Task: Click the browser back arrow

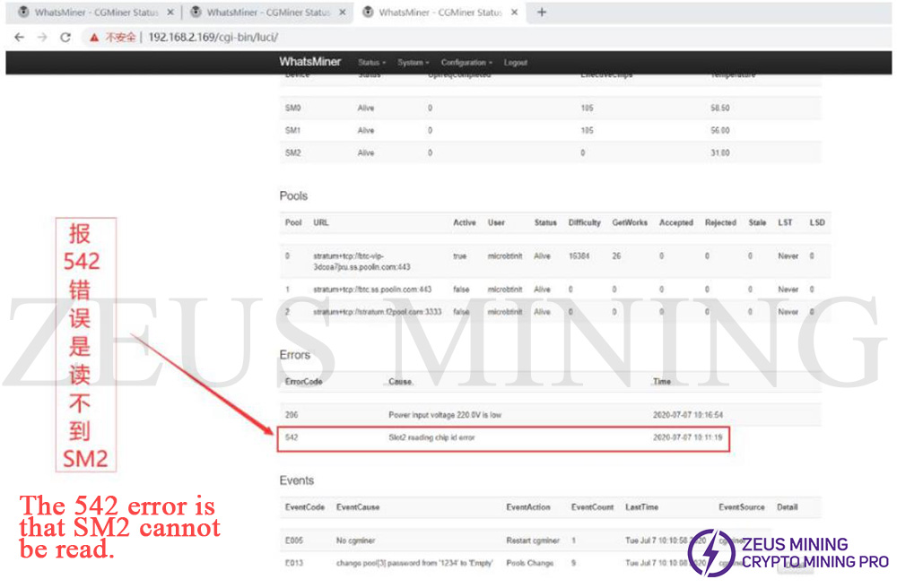Action: click(19, 38)
